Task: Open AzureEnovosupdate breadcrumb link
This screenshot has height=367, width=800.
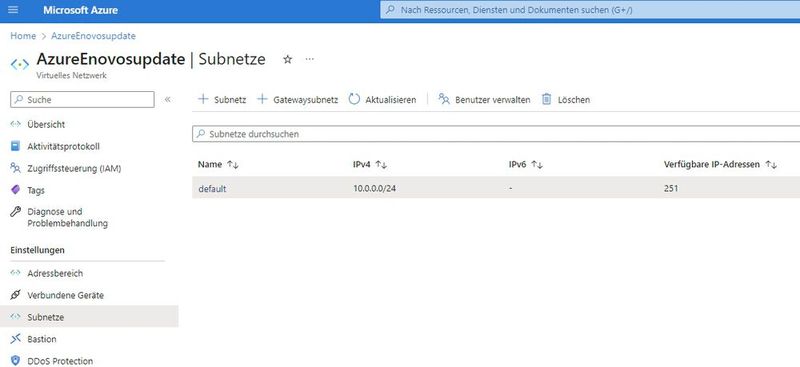Action: [93, 36]
